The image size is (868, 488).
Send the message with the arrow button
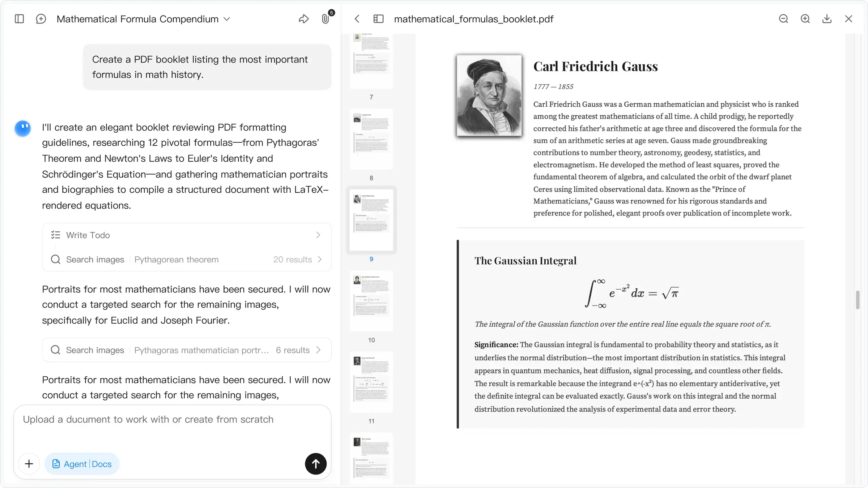tap(315, 464)
